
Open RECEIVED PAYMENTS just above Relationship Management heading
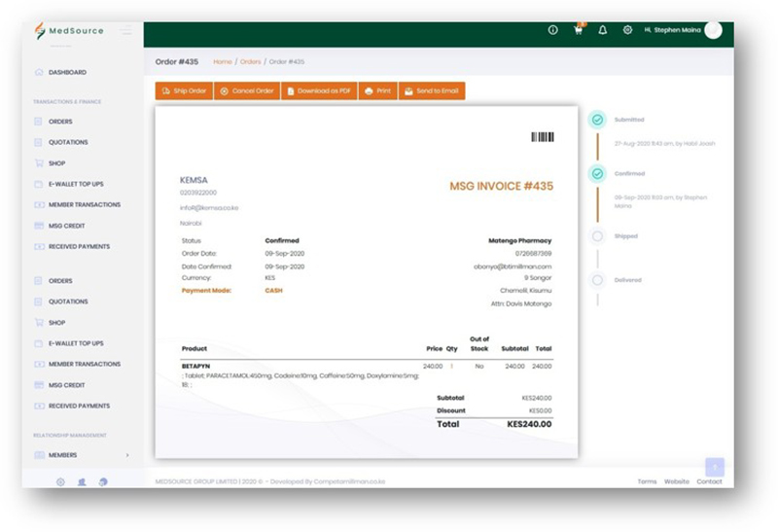80,406
